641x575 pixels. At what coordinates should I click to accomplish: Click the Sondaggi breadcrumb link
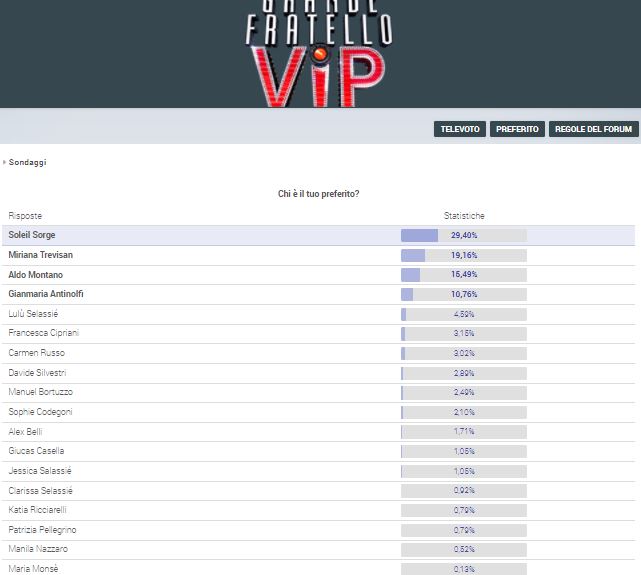28,162
